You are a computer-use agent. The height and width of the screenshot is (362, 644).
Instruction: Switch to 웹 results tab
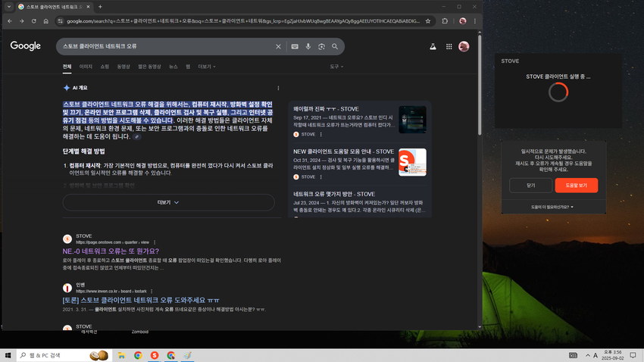pyautogui.click(x=188, y=67)
